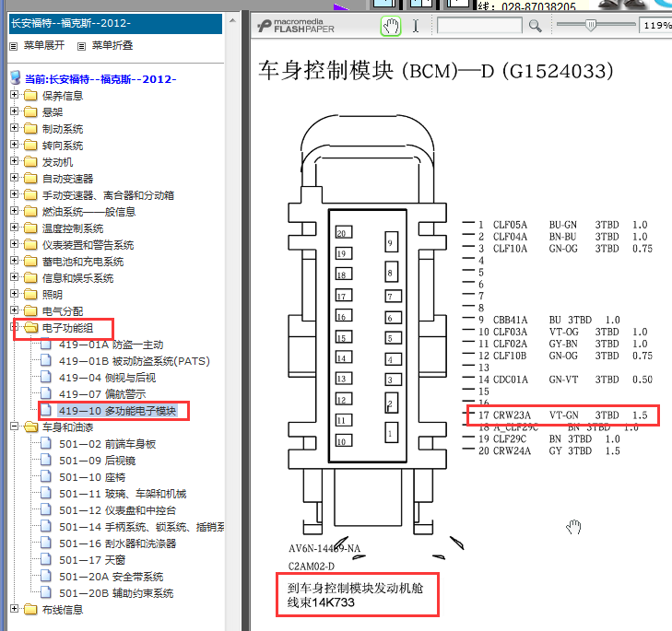
Task: Click the 119% zoom percentage field
Action: point(655,26)
